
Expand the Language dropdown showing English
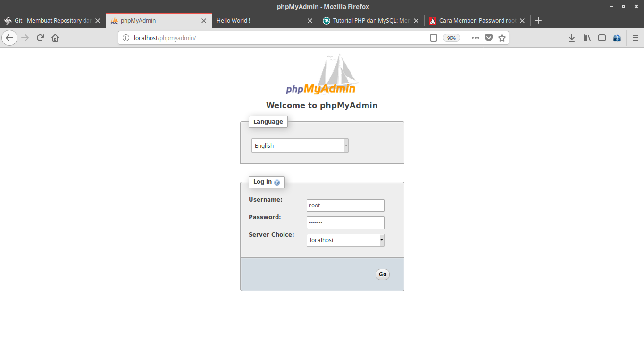300,145
